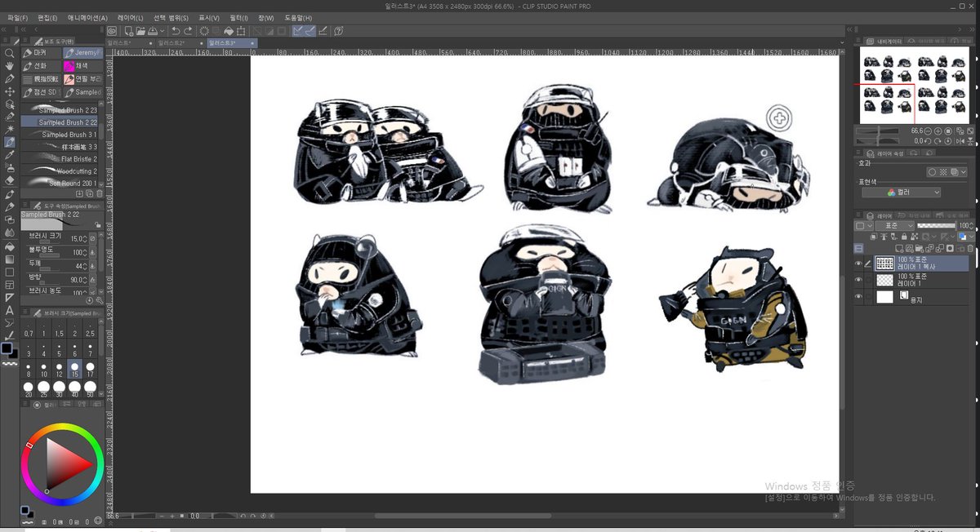Toggle reference checkbox of 레이어 1
This screenshot has width=980, height=532.
[x=868, y=280]
